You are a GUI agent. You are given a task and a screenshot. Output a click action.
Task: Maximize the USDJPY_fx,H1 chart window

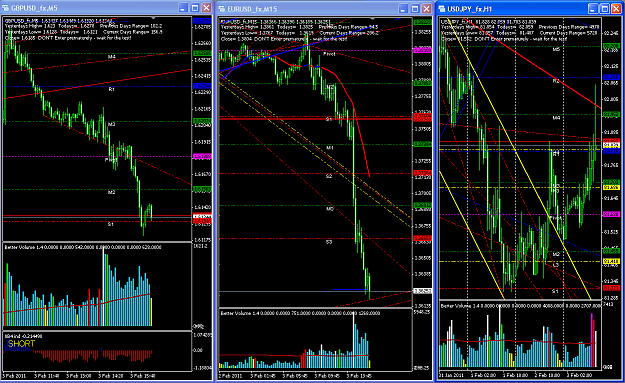[605, 9]
